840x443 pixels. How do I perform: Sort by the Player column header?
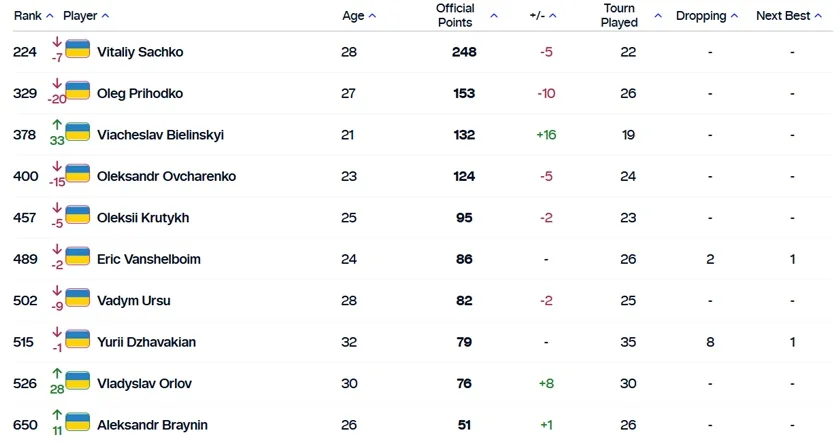pos(86,16)
